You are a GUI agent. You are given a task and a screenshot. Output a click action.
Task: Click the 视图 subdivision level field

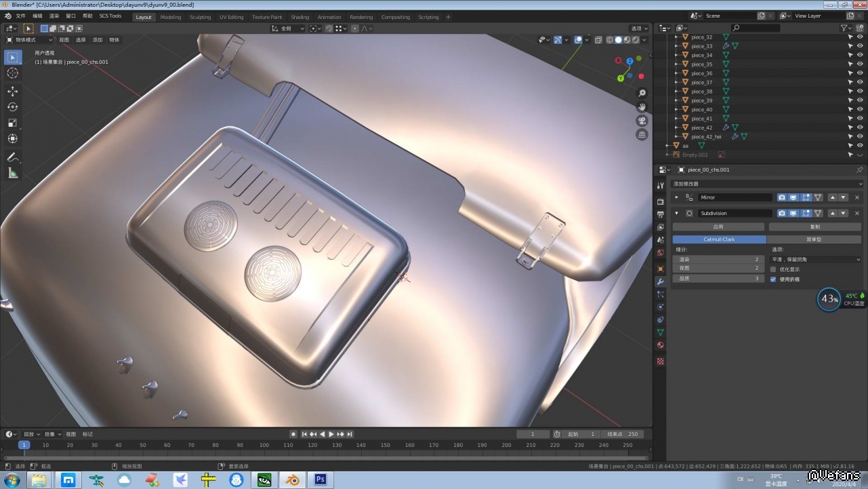click(x=718, y=269)
